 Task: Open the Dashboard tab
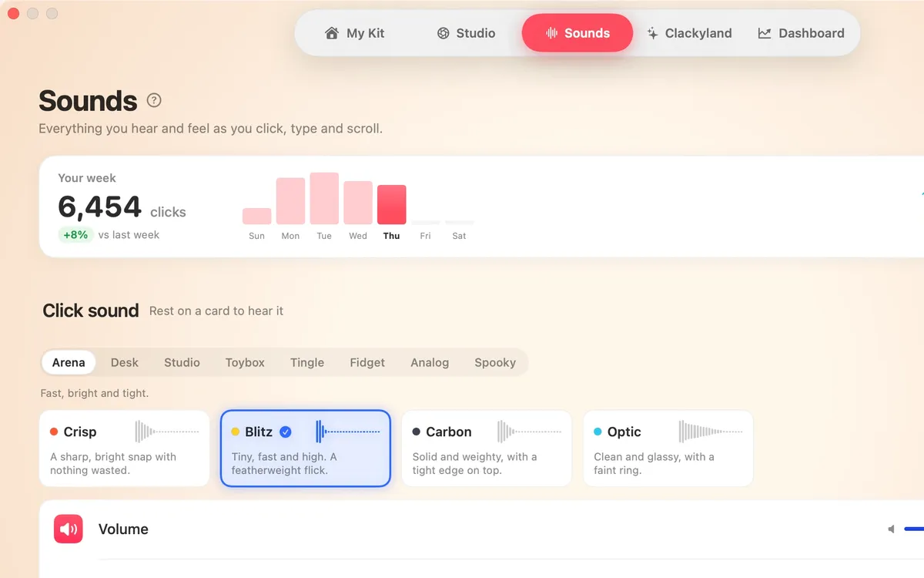(x=802, y=33)
